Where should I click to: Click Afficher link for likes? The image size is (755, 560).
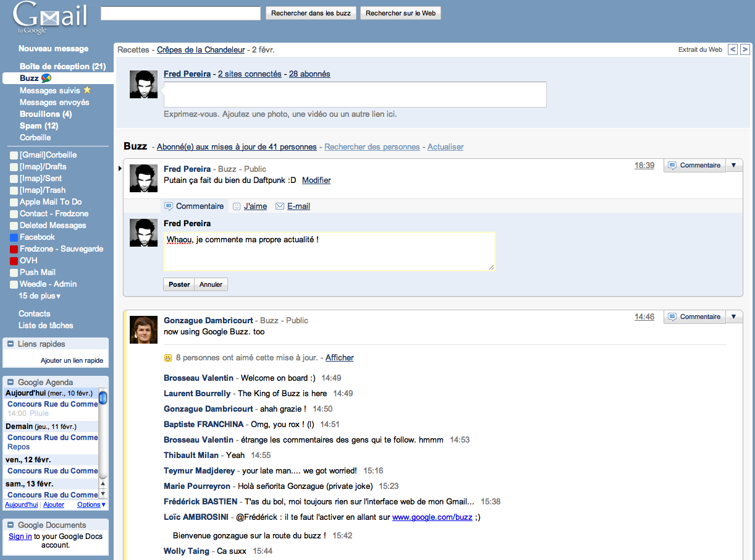point(340,358)
